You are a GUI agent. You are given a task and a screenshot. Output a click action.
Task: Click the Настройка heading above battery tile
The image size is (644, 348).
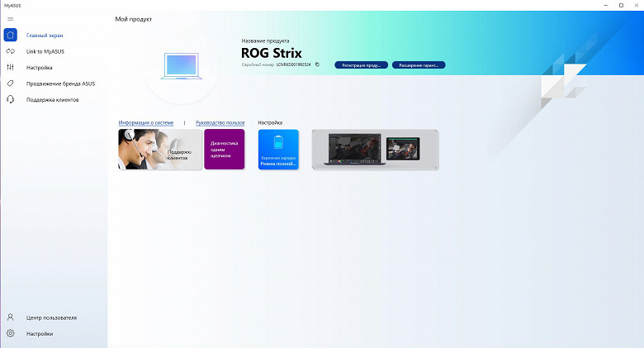coord(270,122)
